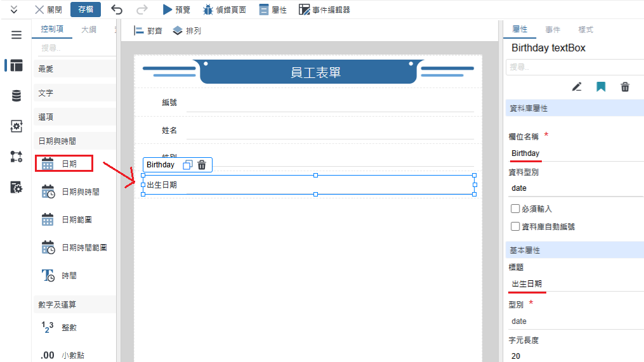Screen dimensions: 644x362
Task: Click the pencil edit icon in properties panel
Action: (x=576, y=87)
